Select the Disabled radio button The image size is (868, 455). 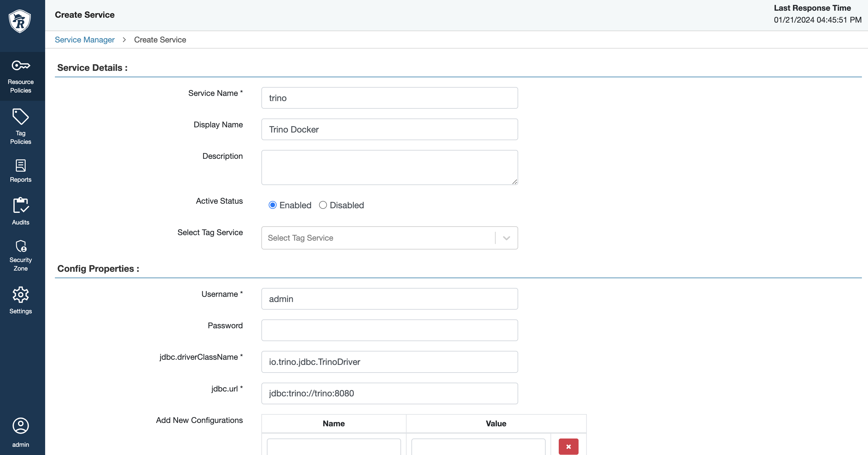(x=323, y=205)
